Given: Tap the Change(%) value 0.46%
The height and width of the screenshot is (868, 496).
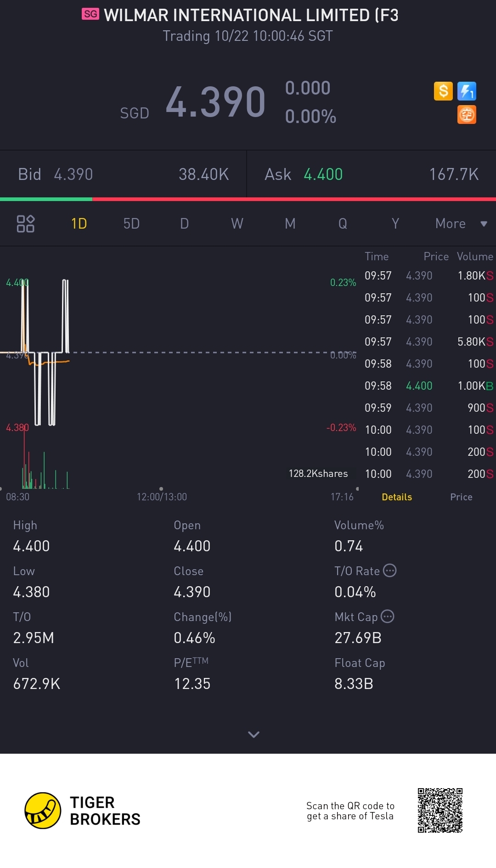Looking at the screenshot, I should click(x=194, y=638).
